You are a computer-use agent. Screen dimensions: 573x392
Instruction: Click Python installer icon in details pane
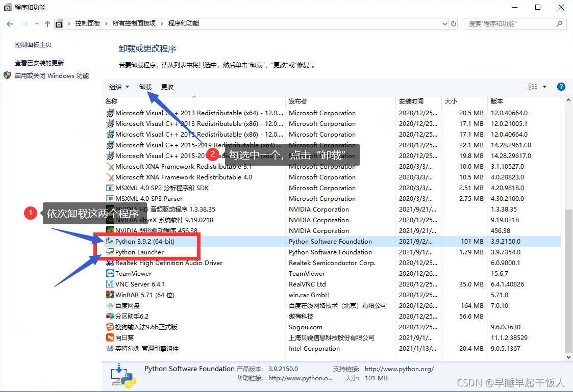click(123, 376)
